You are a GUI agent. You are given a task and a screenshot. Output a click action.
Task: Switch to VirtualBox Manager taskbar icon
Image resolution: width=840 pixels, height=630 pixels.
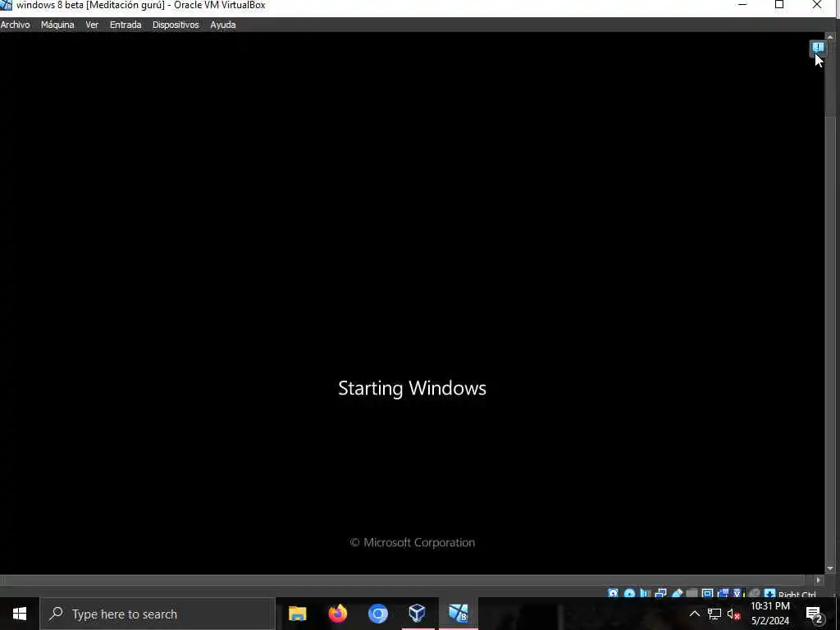(x=418, y=614)
